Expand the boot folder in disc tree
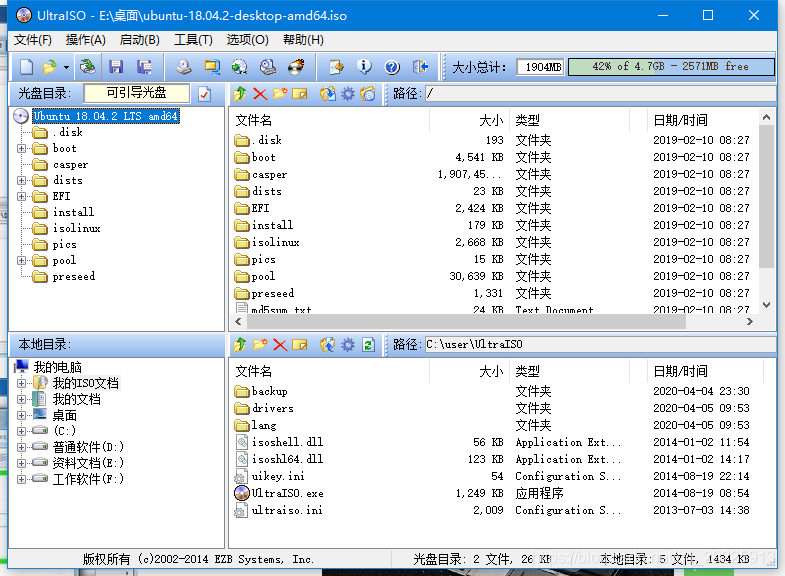 [22, 148]
